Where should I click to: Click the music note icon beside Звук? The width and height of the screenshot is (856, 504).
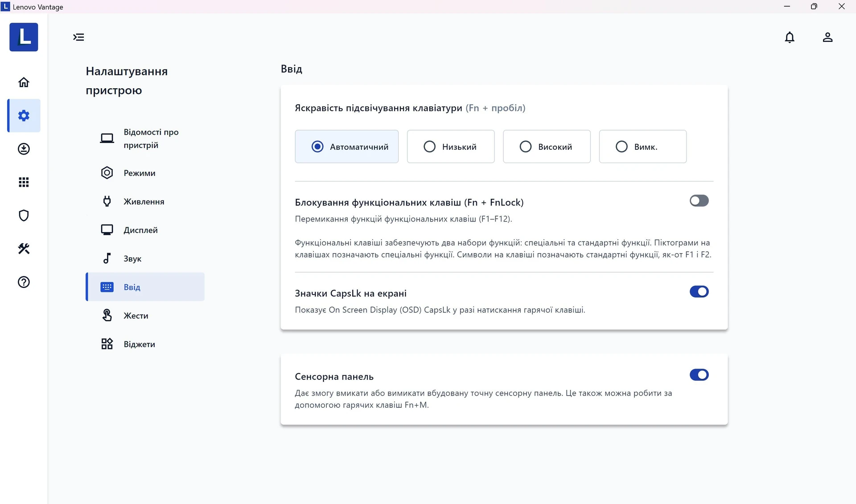coord(107,258)
